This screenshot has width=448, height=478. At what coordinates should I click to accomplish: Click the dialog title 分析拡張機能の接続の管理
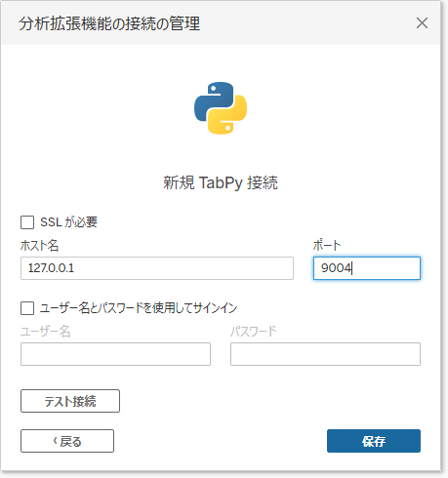(x=109, y=23)
